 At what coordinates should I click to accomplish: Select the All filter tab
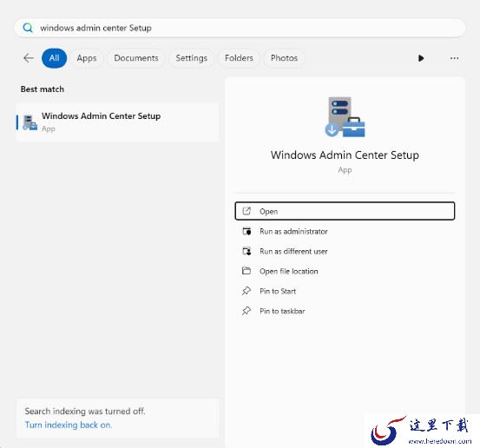pos(54,58)
